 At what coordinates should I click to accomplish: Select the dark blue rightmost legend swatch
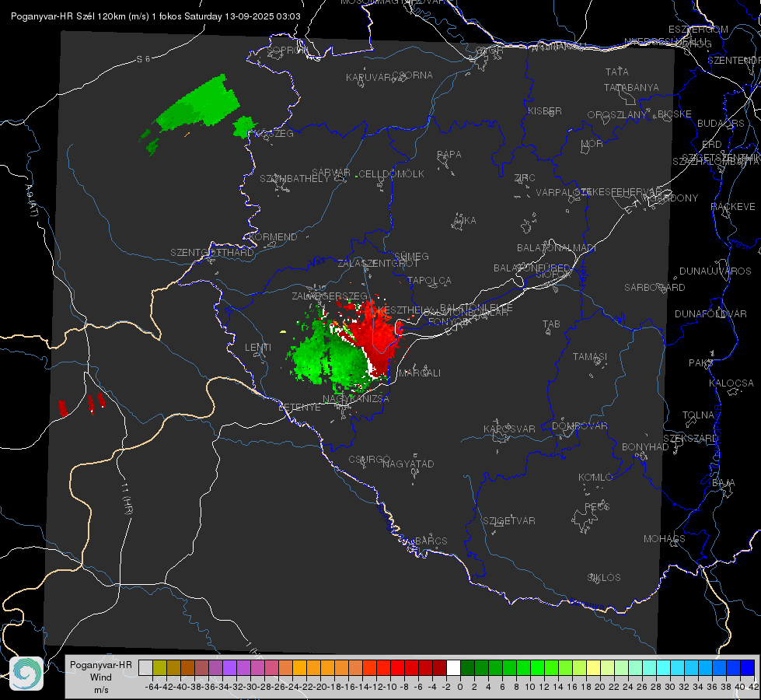point(748,667)
